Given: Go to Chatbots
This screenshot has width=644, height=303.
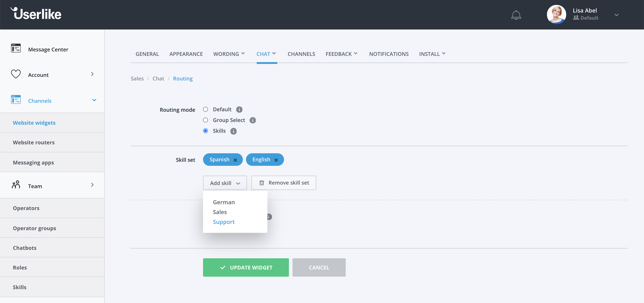Looking at the screenshot, I should pos(52,248).
